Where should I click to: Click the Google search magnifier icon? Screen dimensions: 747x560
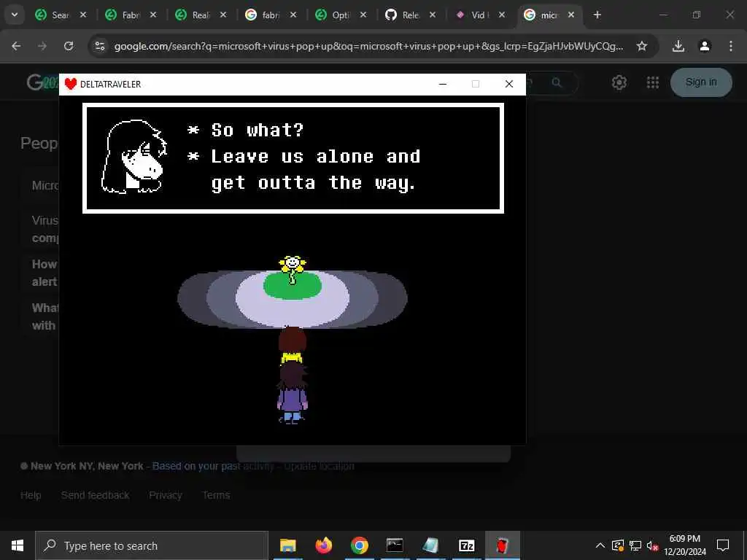tap(557, 83)
